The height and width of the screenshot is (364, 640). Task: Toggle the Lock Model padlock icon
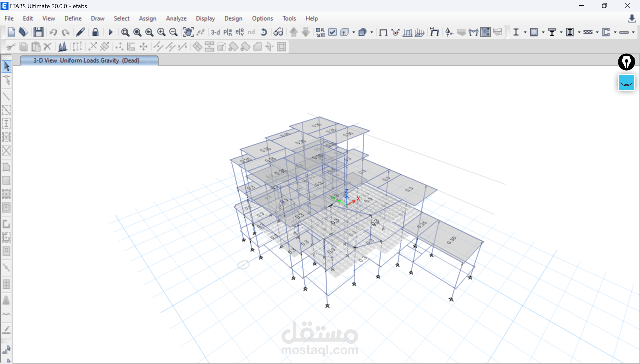click(95, 32)
